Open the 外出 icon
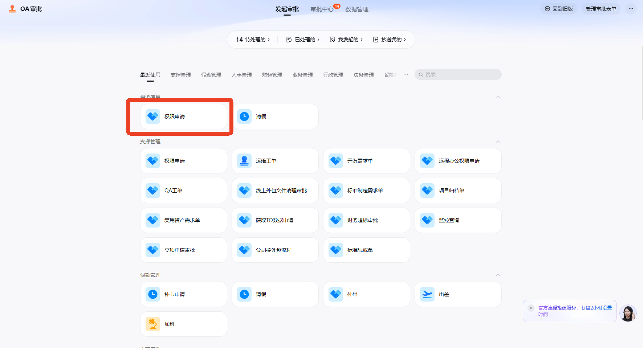644x348 pixels. click(x=336, y=294)
